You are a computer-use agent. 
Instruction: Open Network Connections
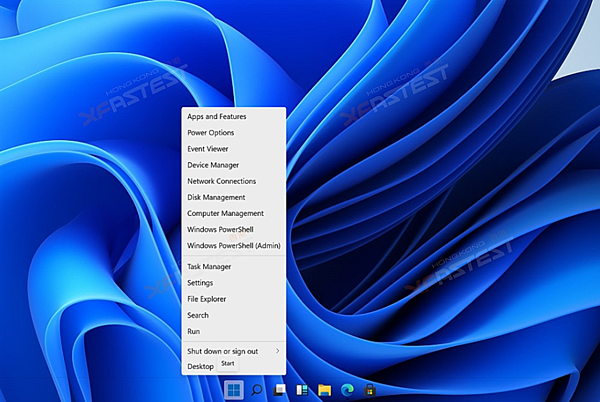coord(221,181)
